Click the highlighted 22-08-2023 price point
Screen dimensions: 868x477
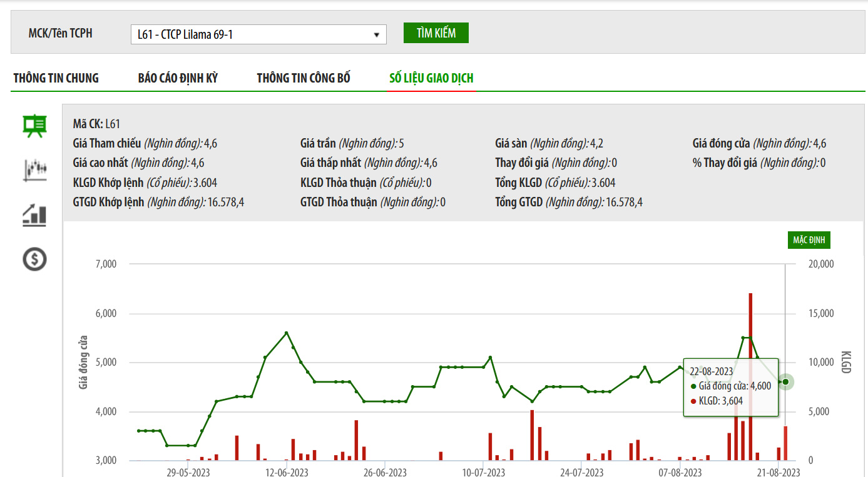click(x=786, y=382)
